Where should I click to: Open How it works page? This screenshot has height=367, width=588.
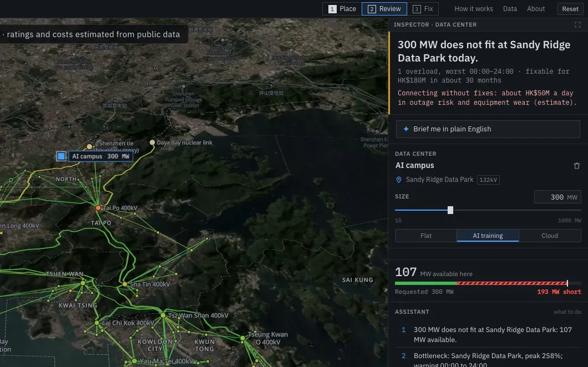(x=474, y=9)
